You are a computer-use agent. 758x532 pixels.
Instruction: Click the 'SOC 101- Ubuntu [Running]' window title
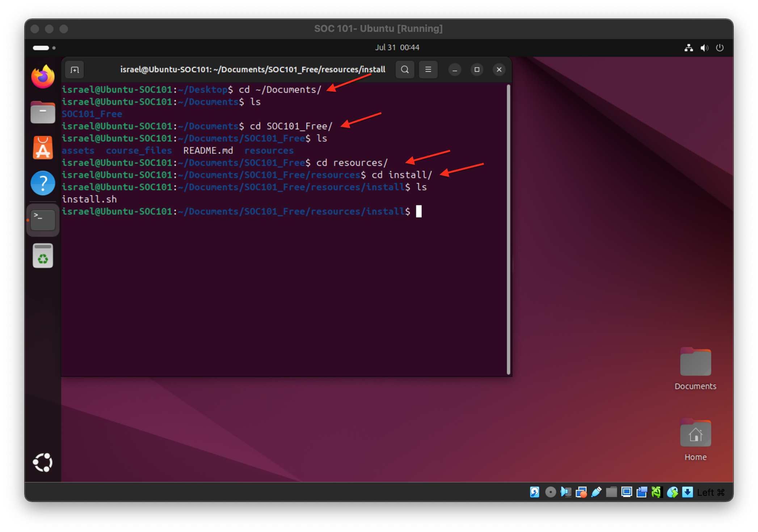pos(379,29)
